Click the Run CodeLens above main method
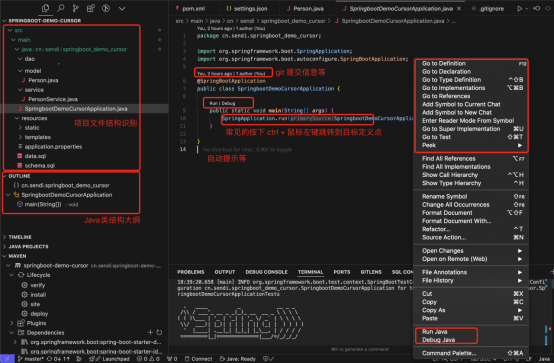Screen dimensions: 554x363 pyautogui.click(x=213, y=103)
